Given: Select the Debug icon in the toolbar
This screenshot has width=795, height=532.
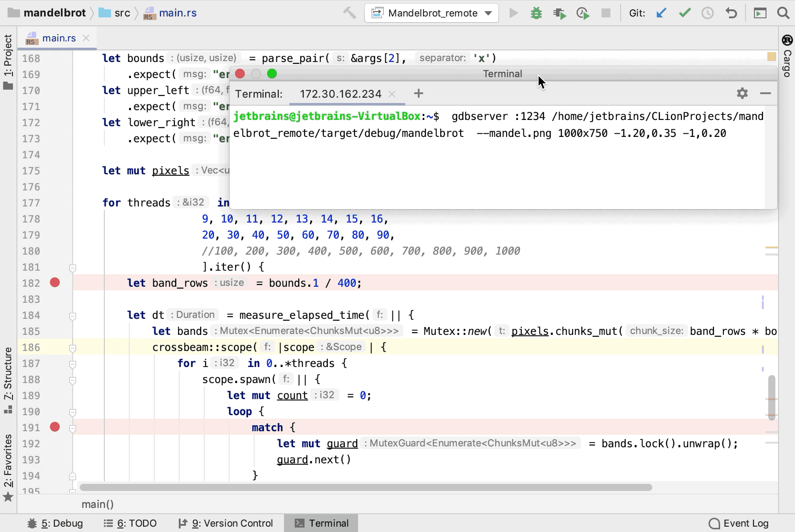Looking at the screenshot, I should tap(536, 13).
